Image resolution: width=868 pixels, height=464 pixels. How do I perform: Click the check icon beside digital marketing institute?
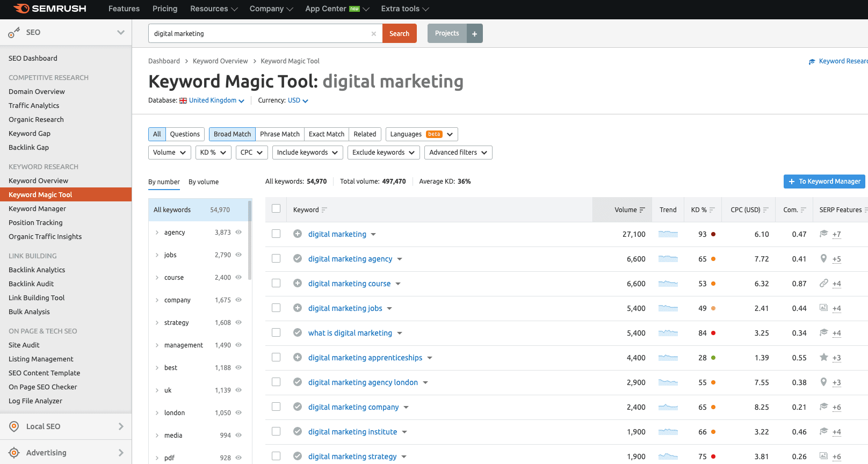click(x=298, y=431)
